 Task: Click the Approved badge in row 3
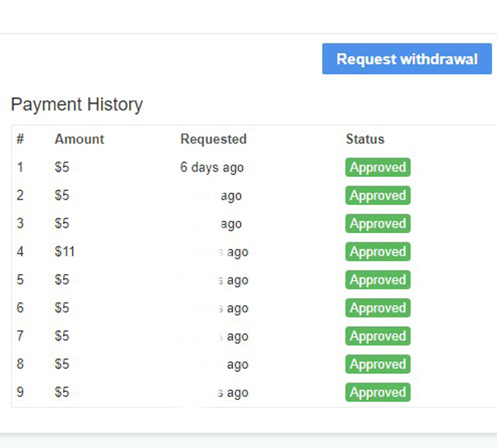click(377, 224)
